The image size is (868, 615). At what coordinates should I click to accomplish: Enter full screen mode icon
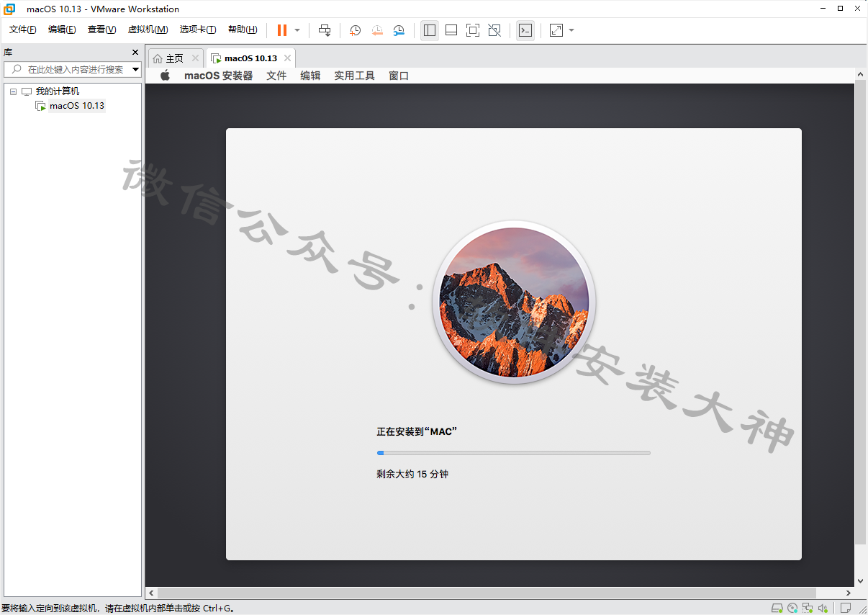click(x=473, y=30)
